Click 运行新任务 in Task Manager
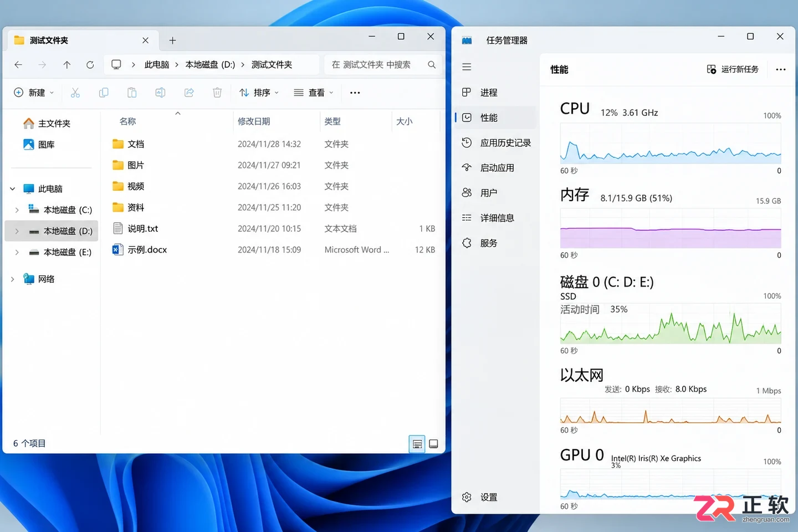Image resolution: width=798 pixels, height=532 pixels. [733, 69]
